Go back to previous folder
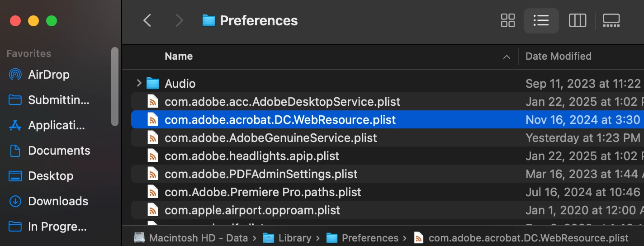The height and width of the screenshot is (246, 644). pos(147,20)
